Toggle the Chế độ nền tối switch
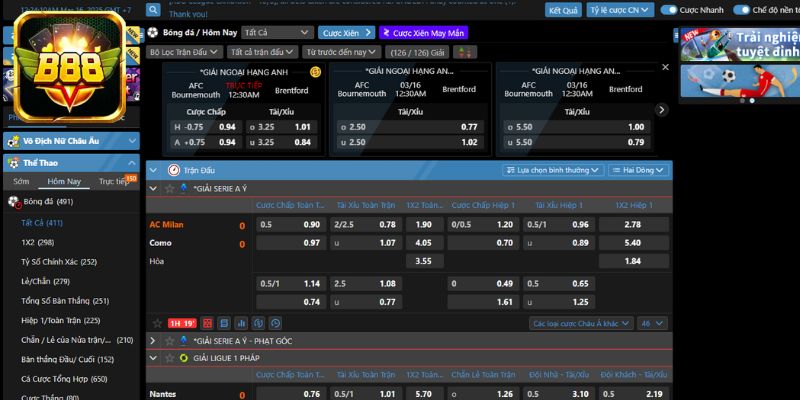This screenshot has width=800, height=400. (741, 10)
